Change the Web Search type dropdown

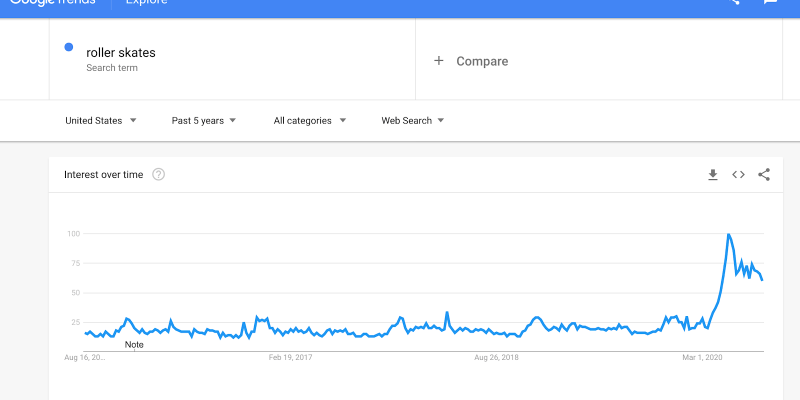click(x=413, y=121)
